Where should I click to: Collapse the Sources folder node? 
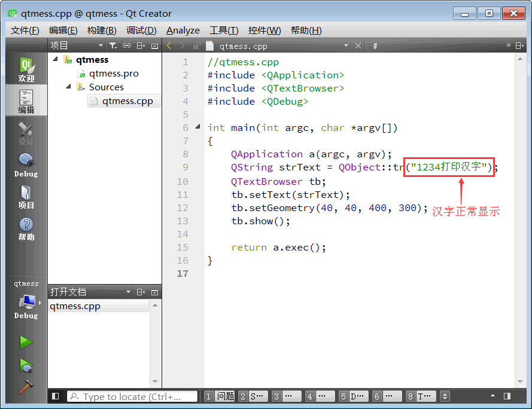pos(69,87)
